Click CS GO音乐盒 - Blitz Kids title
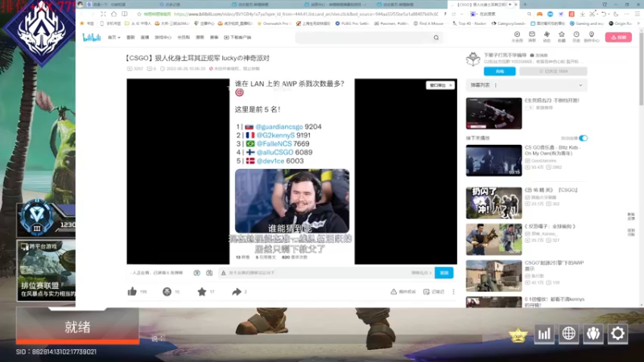 click(551, 150)
